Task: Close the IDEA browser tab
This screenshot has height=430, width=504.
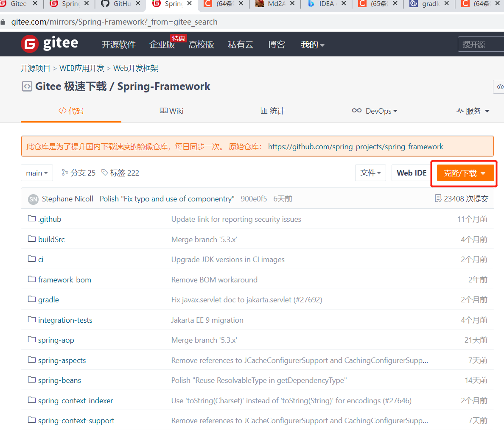Action: pos(344,3)
